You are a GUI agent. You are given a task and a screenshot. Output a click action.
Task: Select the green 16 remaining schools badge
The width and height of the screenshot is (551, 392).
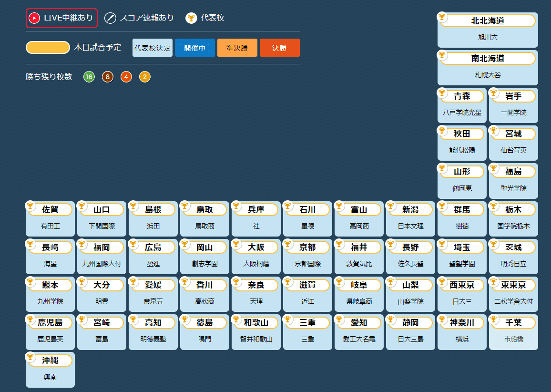[89, 77]
